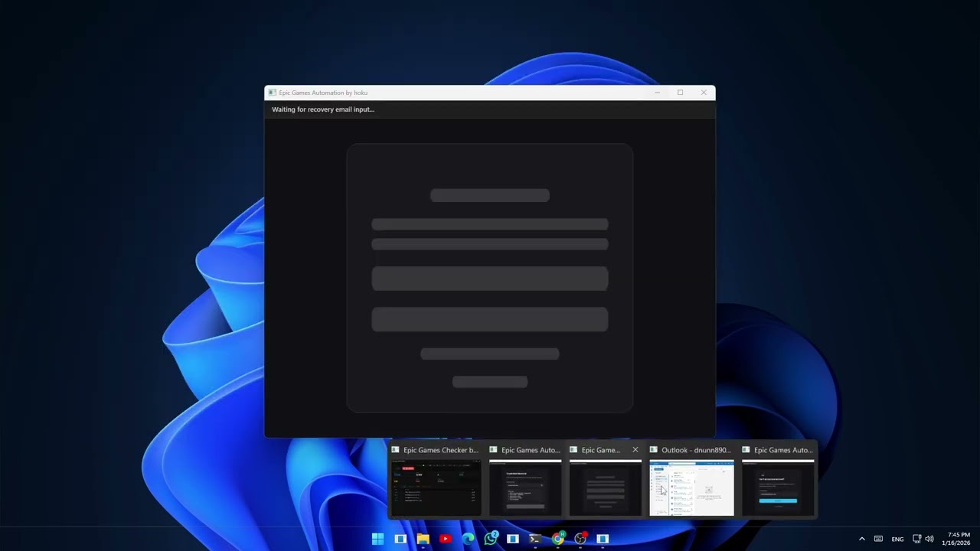
Task: Launch Microsoft Edge from the taskbar
Action: (468, 539)
